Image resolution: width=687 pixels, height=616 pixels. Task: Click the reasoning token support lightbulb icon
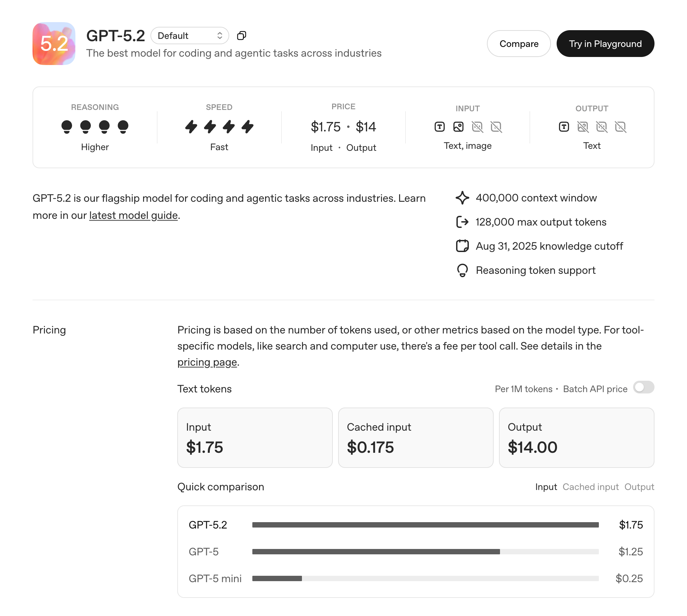pos(462,270)
